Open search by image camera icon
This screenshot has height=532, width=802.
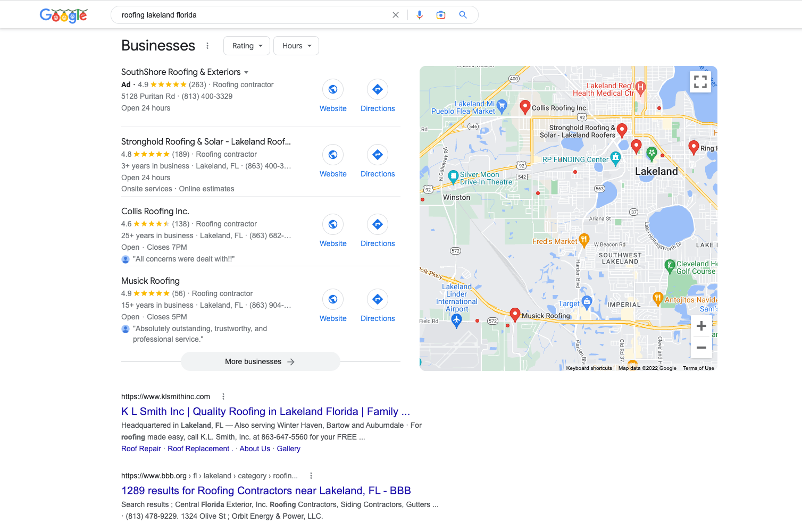click(441, 15)
